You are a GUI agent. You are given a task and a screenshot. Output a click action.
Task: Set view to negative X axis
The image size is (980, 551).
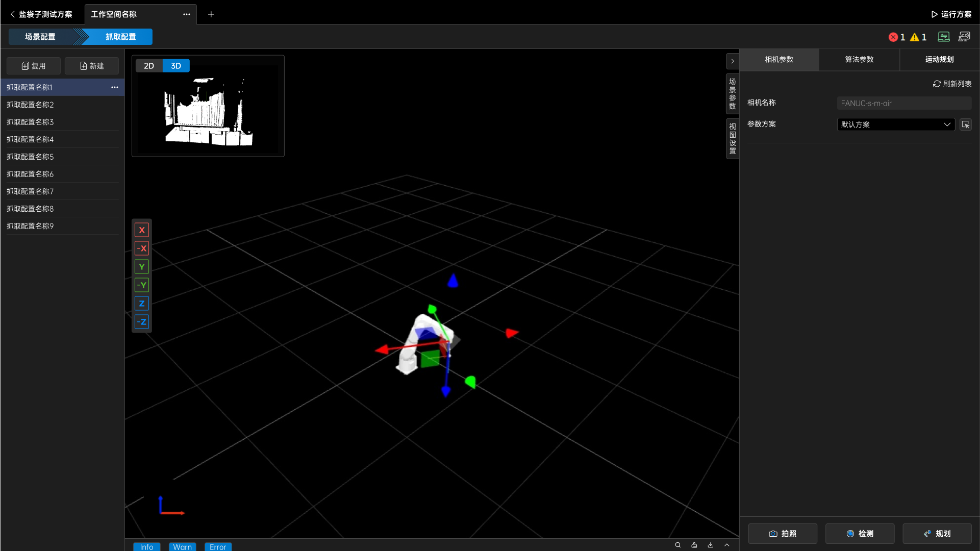[x=142, y=248]
